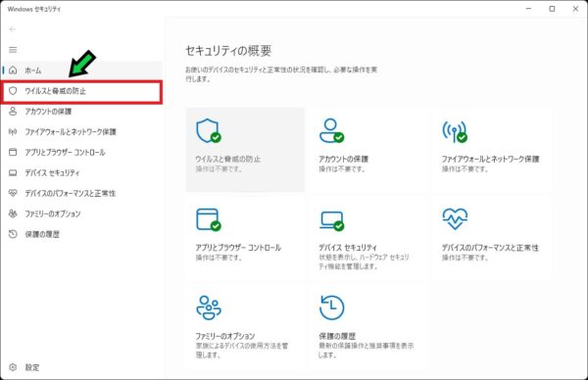588x380 pixels.
Task: Click large laptop icon on device security card
Action: point(331,220)
